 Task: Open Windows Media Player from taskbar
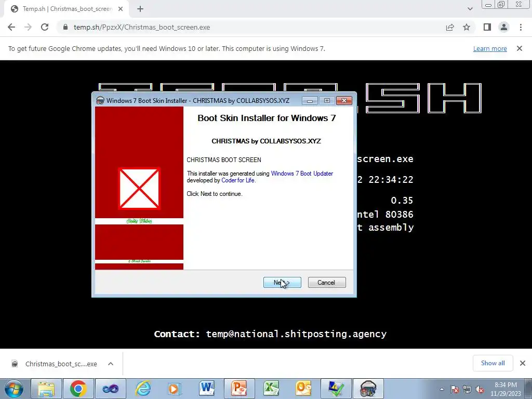(x=175, y=389)
